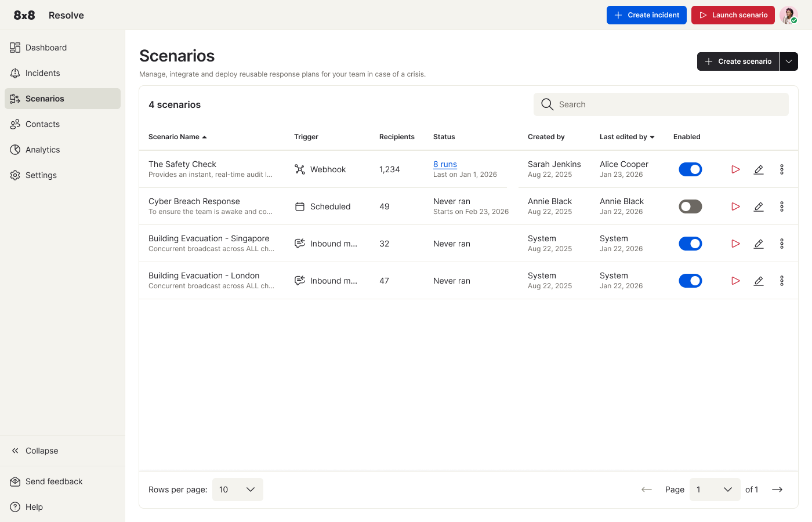Click the Webhook trigger icon
Screen dimensions: 812x522
tap(300, 169)
